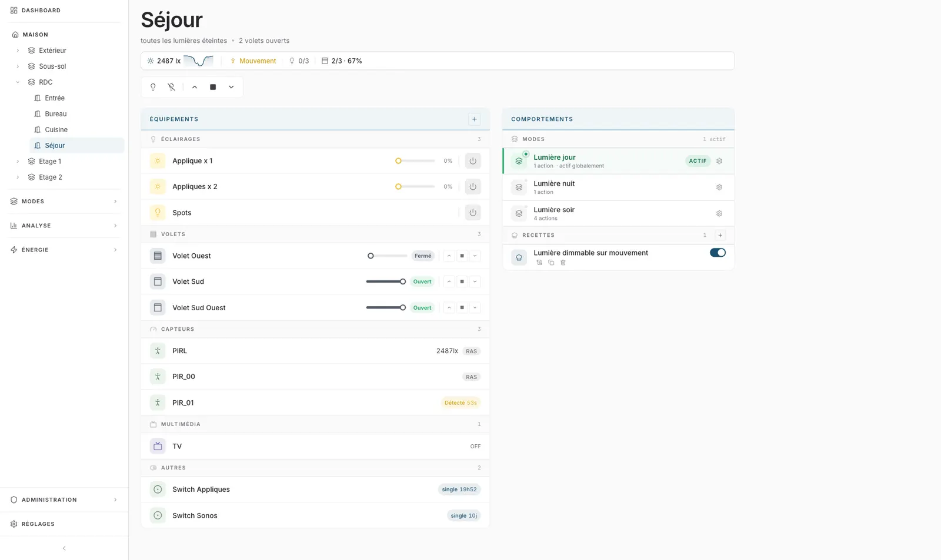Open all shutters with the toolbar up arrow

tap(195, 87)
